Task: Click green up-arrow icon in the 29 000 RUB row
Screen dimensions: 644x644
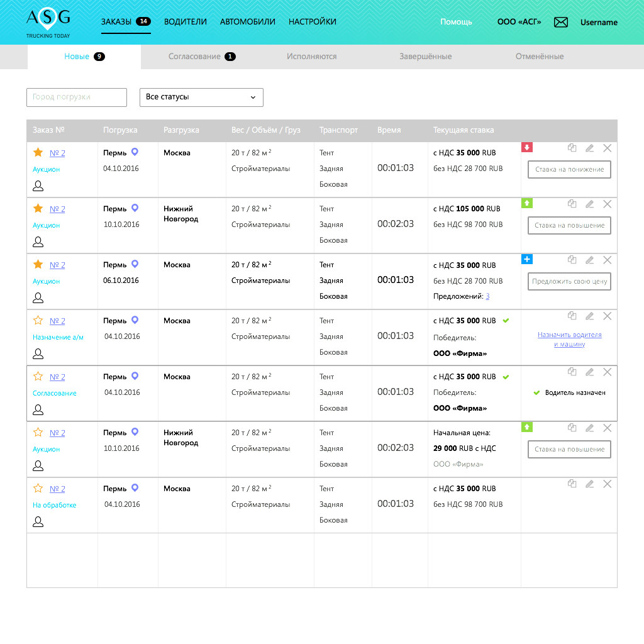Action: [x=527, y=427]
